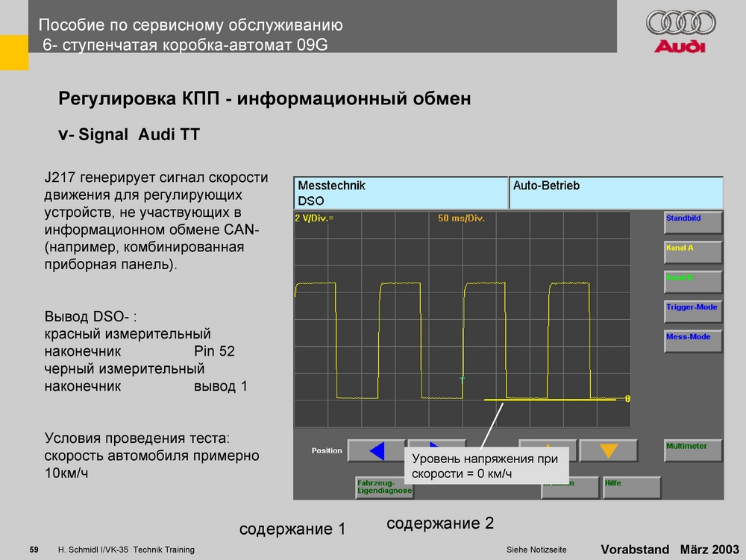
Task: Click the 'вывод 1' text
Action: point(220,386)
